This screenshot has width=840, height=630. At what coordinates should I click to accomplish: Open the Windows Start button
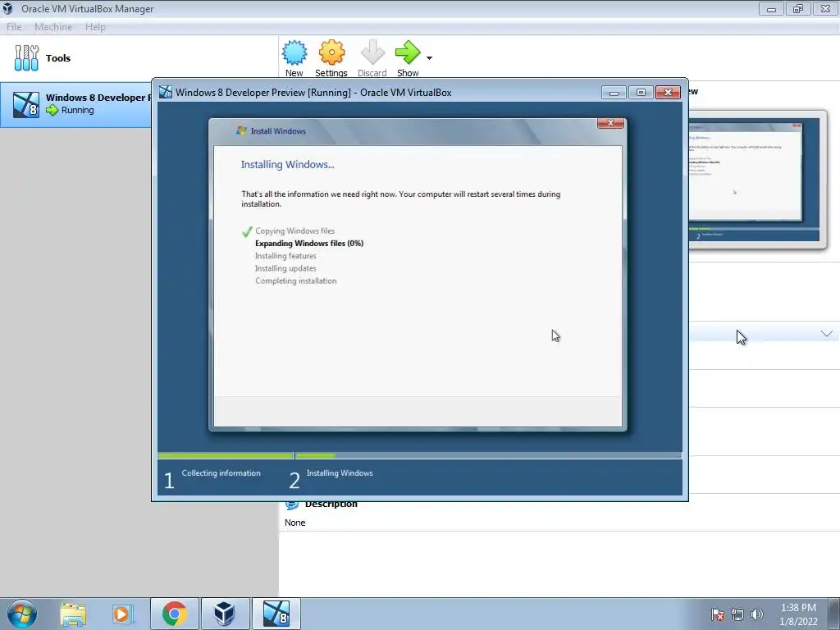[x=22, y=614]
